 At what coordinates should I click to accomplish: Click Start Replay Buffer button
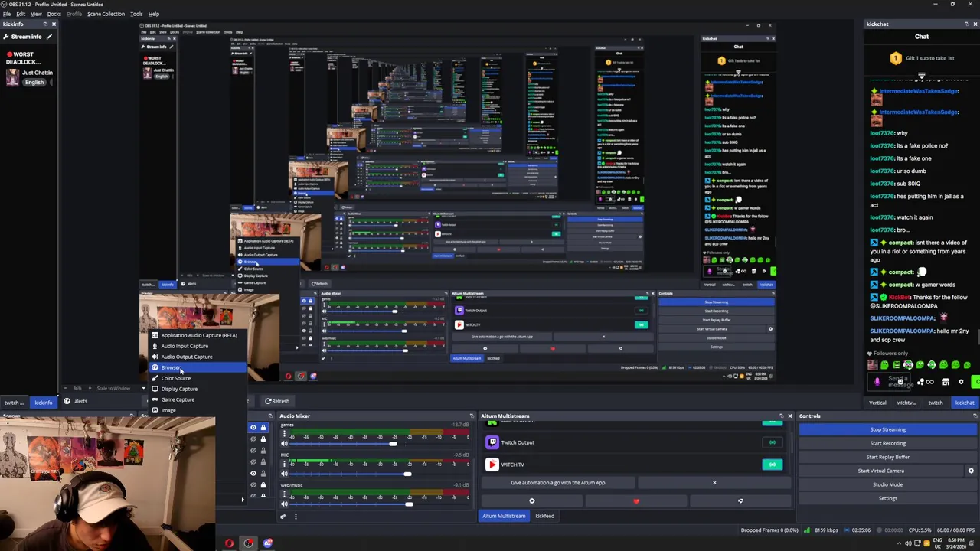(887, 457)
